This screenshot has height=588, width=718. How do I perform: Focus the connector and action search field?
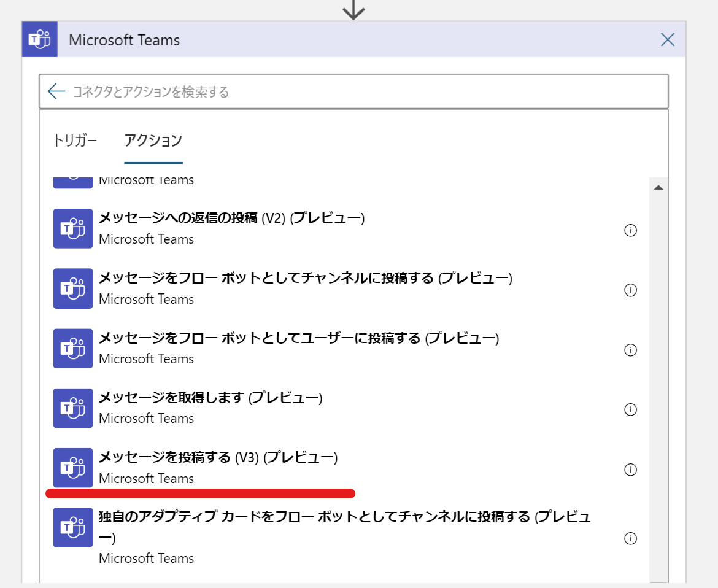[x=353, y=91]
